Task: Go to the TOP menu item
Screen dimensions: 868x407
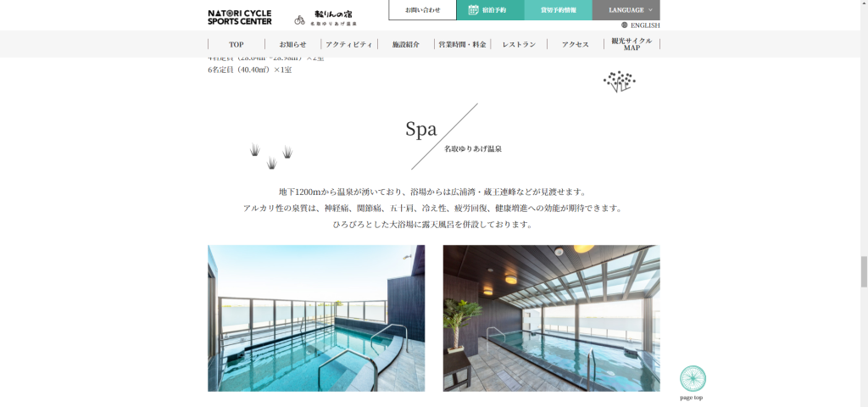Action: [x=236, y=44]
